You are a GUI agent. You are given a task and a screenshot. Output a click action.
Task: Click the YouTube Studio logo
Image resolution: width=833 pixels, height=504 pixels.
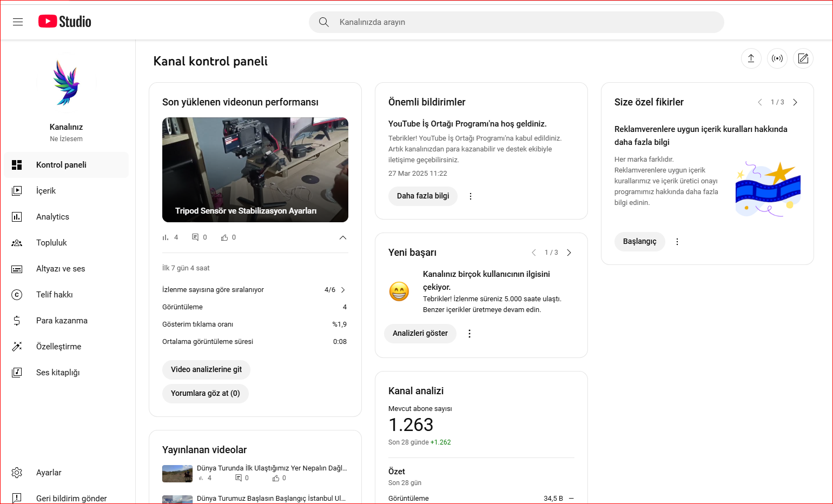[x=65, y=22]
